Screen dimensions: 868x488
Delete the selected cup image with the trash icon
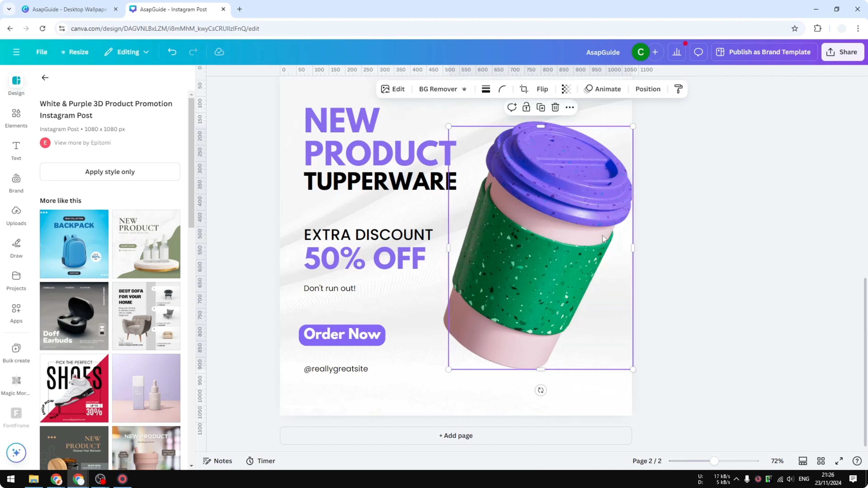555,107
